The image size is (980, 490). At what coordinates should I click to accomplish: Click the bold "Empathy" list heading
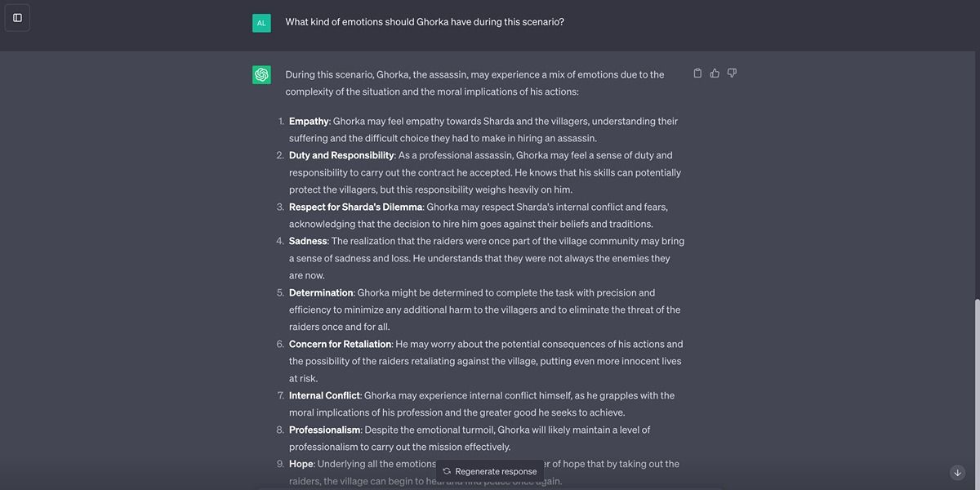309,122
